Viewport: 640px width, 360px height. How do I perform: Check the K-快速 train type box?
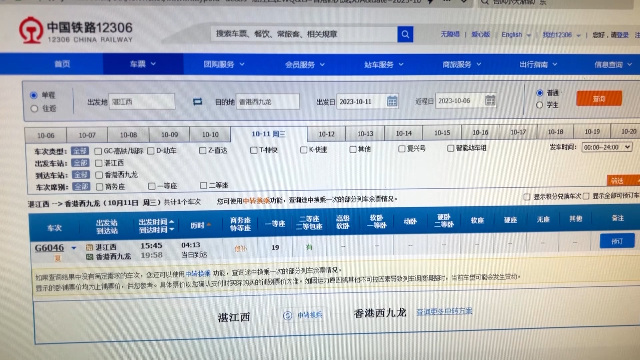click(303, 150)
